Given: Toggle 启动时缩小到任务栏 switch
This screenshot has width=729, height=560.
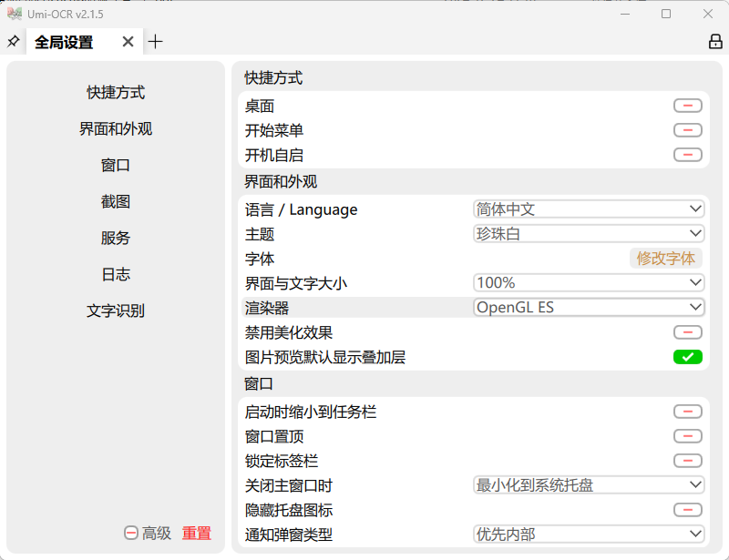Looking at the screenshot, I should pos(688,412).
